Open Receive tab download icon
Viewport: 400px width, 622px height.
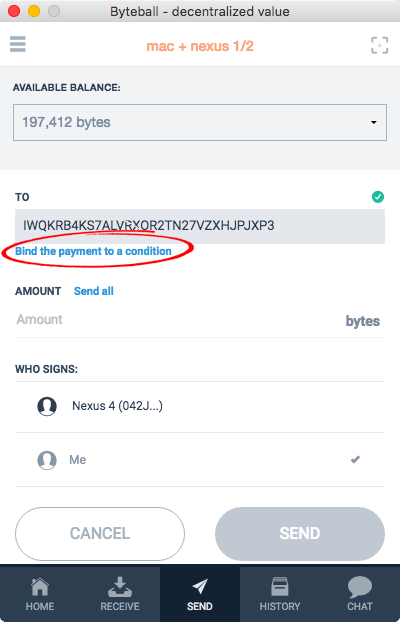point(120,587)
